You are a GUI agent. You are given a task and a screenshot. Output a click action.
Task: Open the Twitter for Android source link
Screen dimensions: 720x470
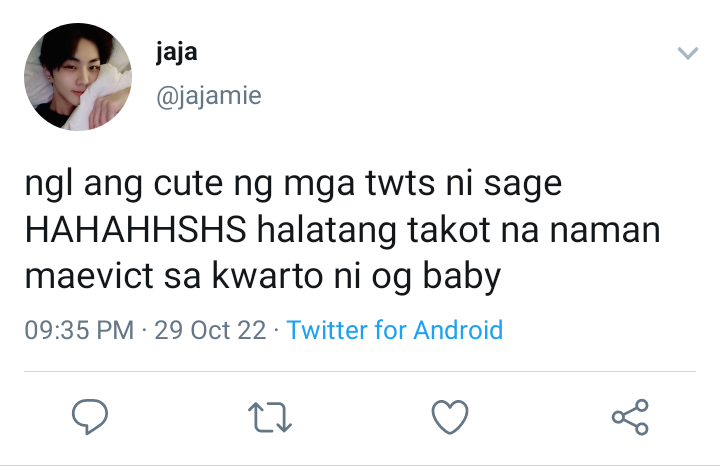(394, 330)
